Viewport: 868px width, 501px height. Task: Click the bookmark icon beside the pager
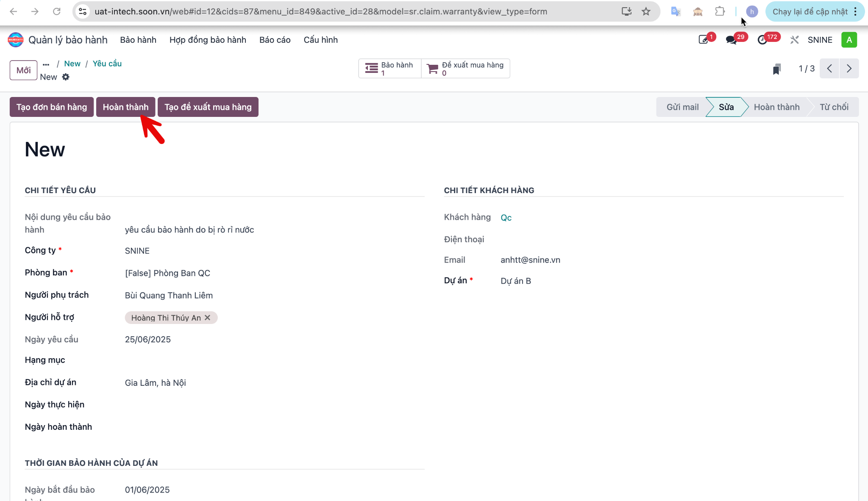click(776, 69)
